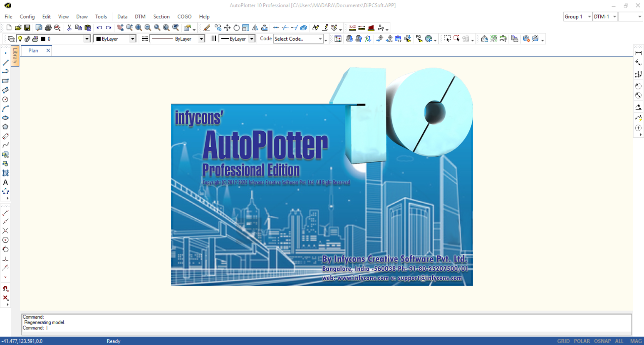Open the Config menu

click(x=27, y=17)
